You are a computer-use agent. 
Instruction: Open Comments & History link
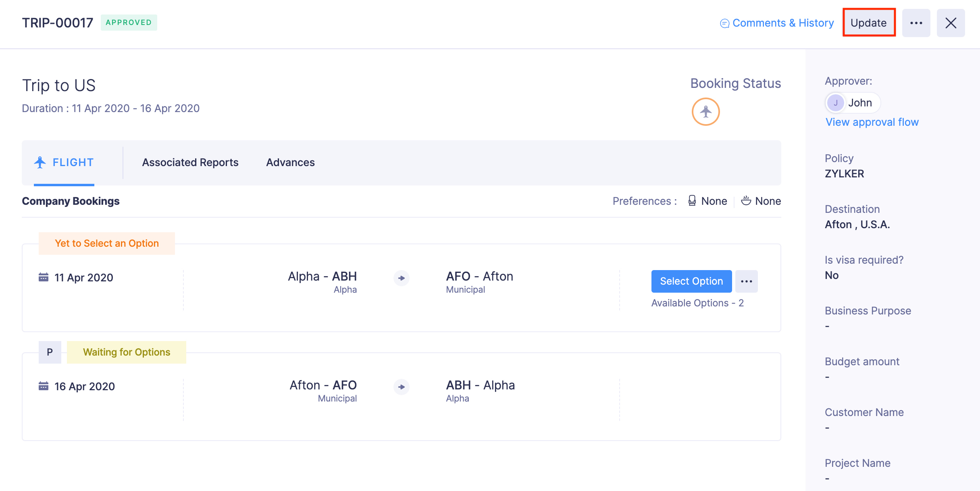(783, 23)
